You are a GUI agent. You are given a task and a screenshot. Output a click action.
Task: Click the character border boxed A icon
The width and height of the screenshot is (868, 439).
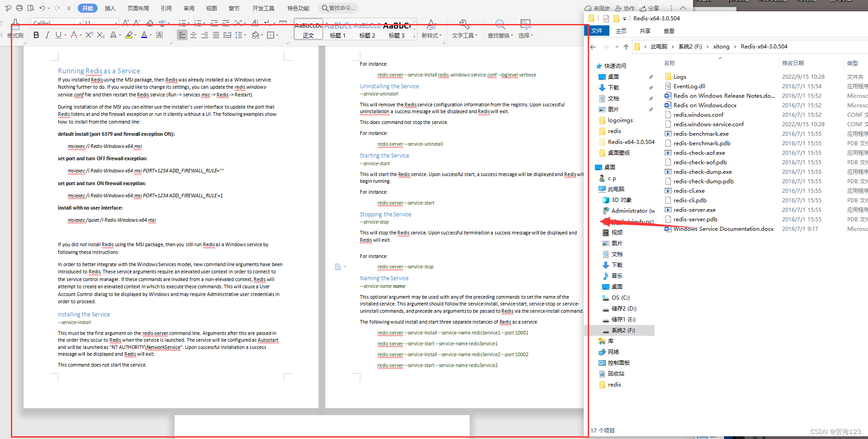click(160, 35)
